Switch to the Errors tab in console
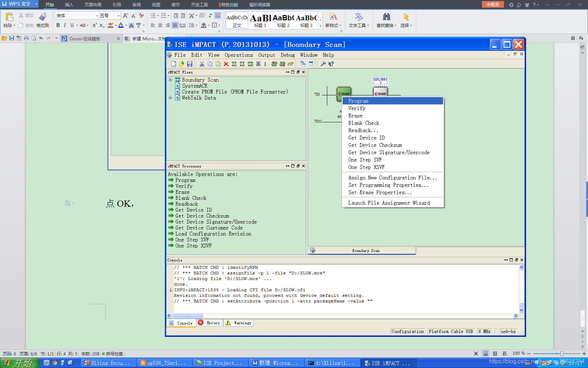 [x=209, y=323]
